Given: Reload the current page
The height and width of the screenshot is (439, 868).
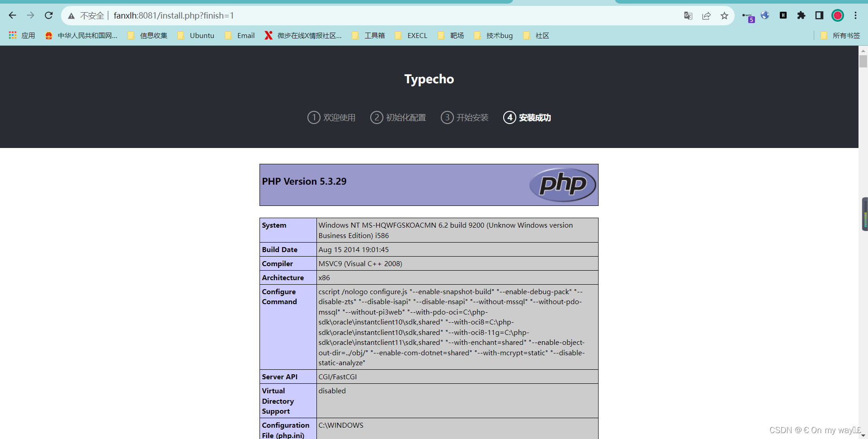Looking at the screenshot, I should pyautogui.click(x=49, y=15).
